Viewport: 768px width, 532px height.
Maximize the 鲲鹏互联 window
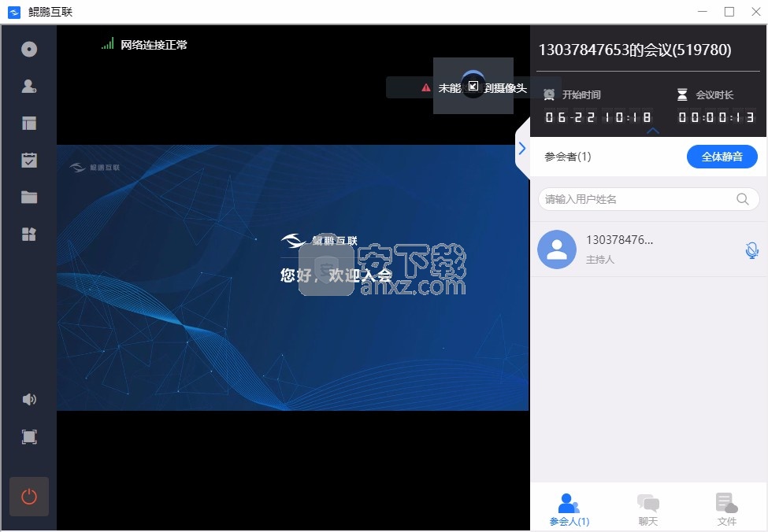[729, 11]
